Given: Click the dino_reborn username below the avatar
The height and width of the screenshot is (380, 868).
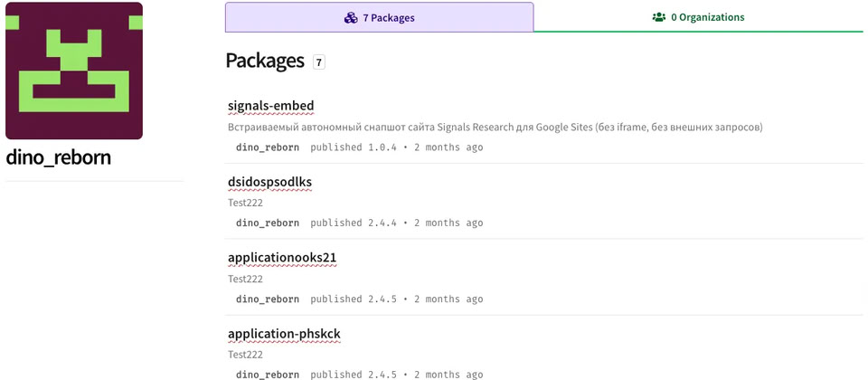Looking at the screenshot, I should 58,157.
